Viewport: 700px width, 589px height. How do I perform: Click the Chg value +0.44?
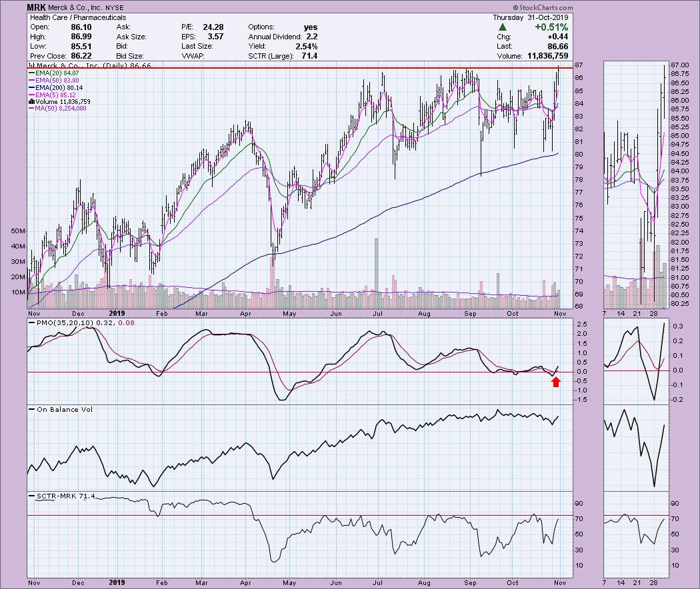557,37
